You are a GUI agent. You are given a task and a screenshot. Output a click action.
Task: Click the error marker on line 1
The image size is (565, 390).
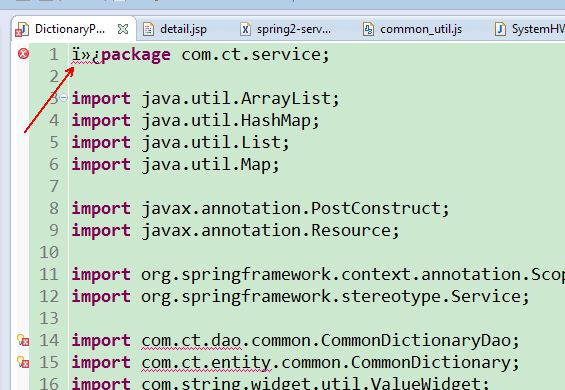[23, 54]
